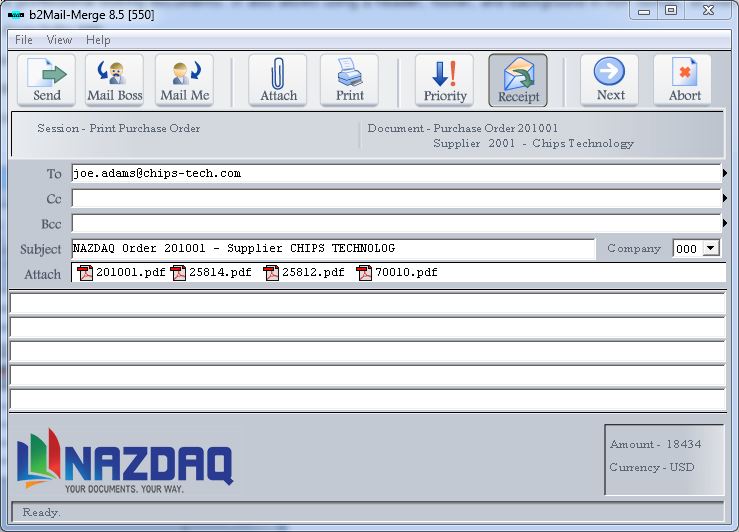The height and width of the screenshot is (532, 739).
Task: Expand the Bcc field arrow
Action: click(x=725, y=223)
